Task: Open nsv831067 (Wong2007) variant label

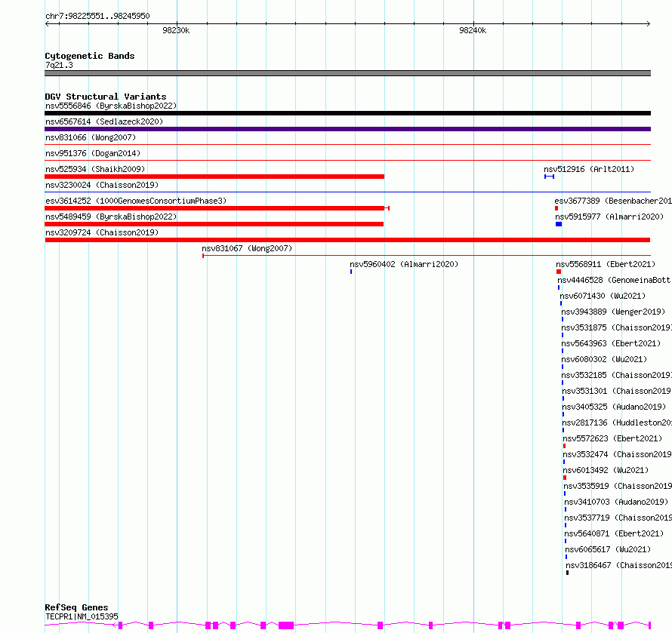Action: 247,248
